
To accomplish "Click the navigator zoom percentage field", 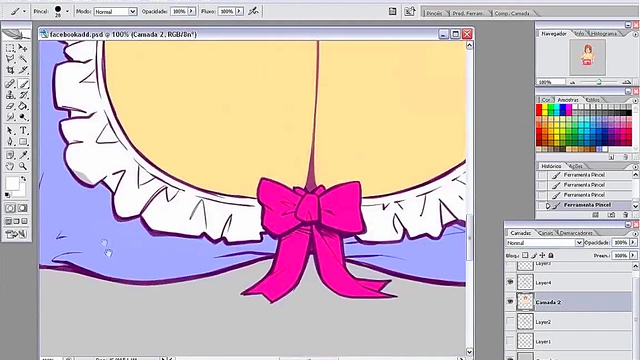I will click(x=551, y=82).
